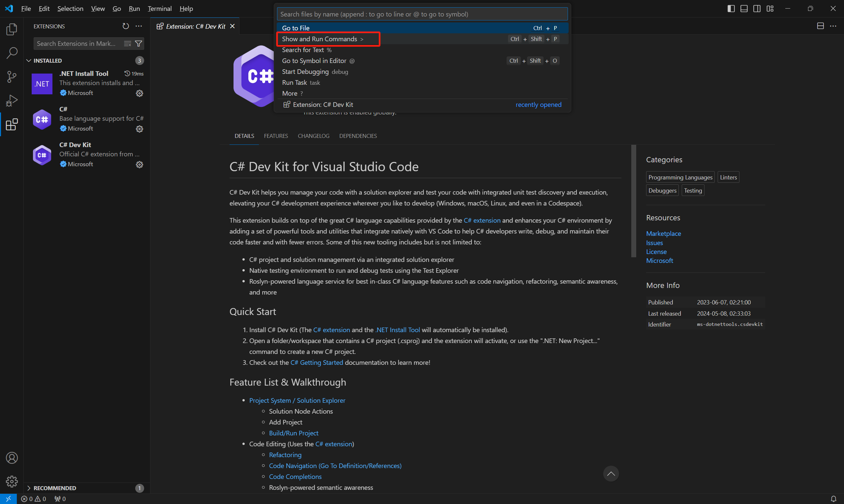The width and height of the screenshot is (844, 504).
Task: Open the Accounts menu icon
Action: tap(12, 458)
